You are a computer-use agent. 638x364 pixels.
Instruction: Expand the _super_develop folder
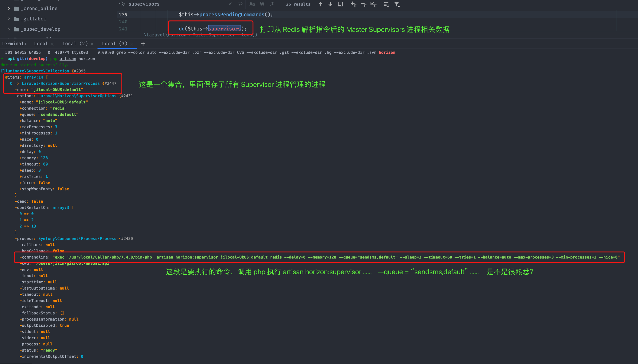[9, 29]
